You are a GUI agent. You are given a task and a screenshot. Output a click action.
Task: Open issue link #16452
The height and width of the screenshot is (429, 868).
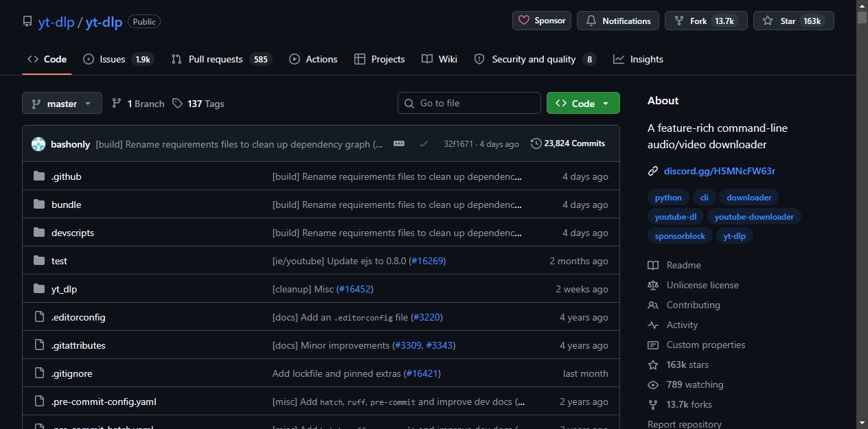[355, 289]
